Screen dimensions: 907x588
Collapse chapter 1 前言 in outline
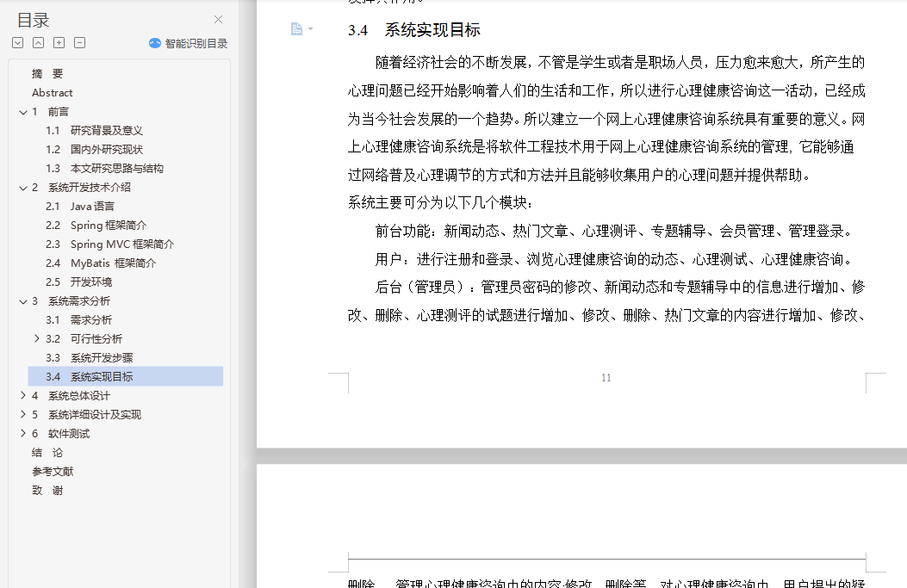[x=23, y=112]
